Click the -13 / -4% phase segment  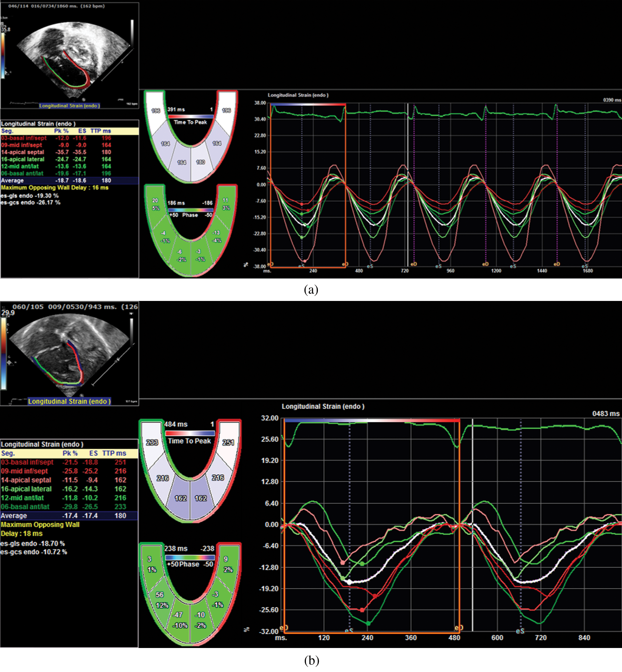216,236
